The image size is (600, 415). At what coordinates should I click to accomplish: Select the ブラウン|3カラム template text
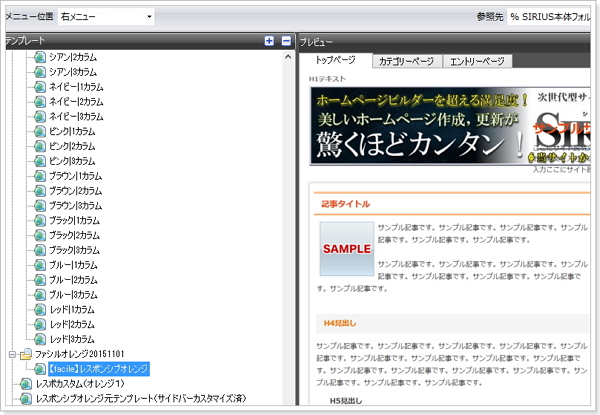click(x=75, y=206)
